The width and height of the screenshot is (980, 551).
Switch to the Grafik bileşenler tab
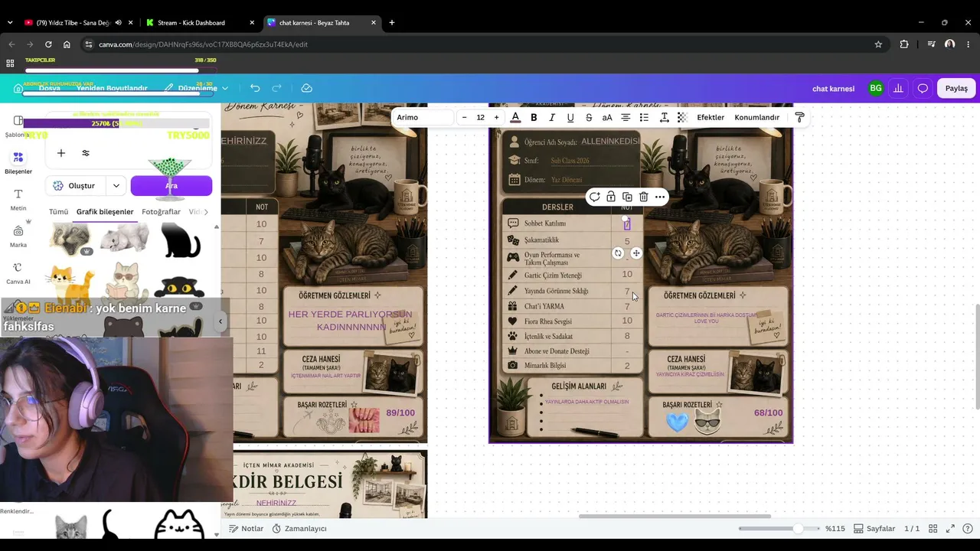point(105,211)
